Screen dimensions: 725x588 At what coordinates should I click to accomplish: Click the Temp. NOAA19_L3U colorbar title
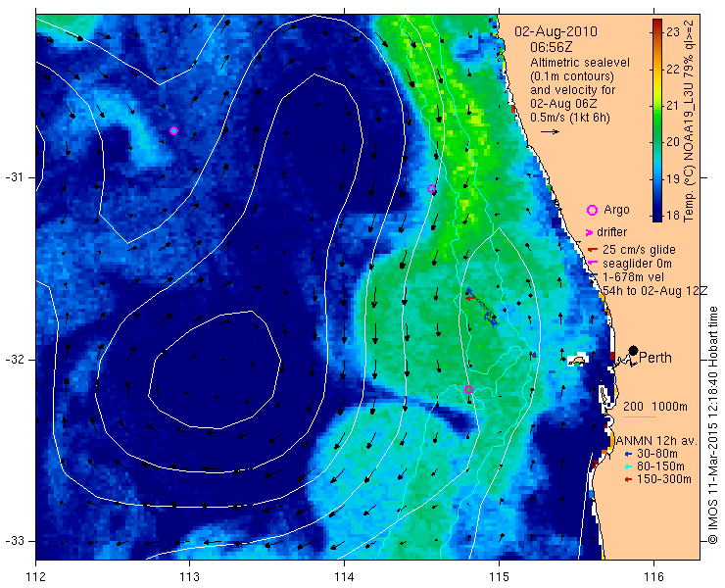click(x=689, y=121)
